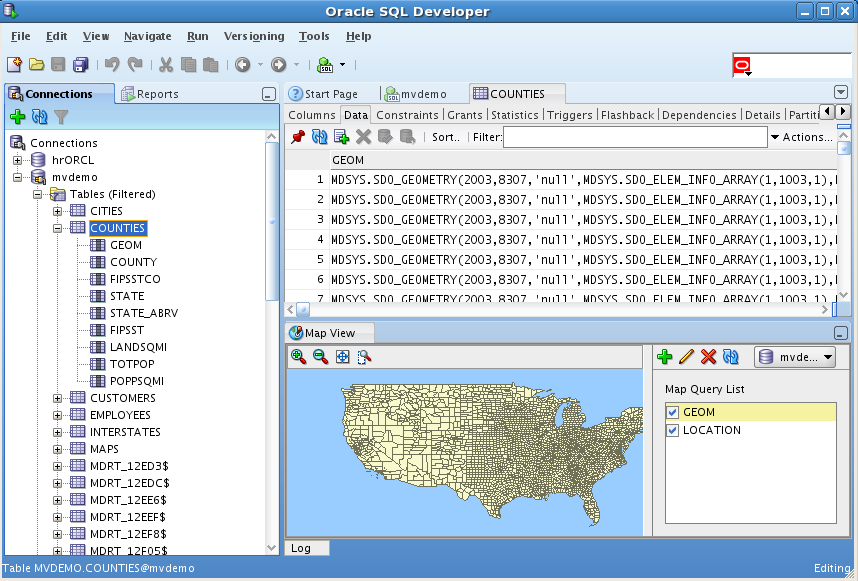Open the Tools menu

click(314, 36)
